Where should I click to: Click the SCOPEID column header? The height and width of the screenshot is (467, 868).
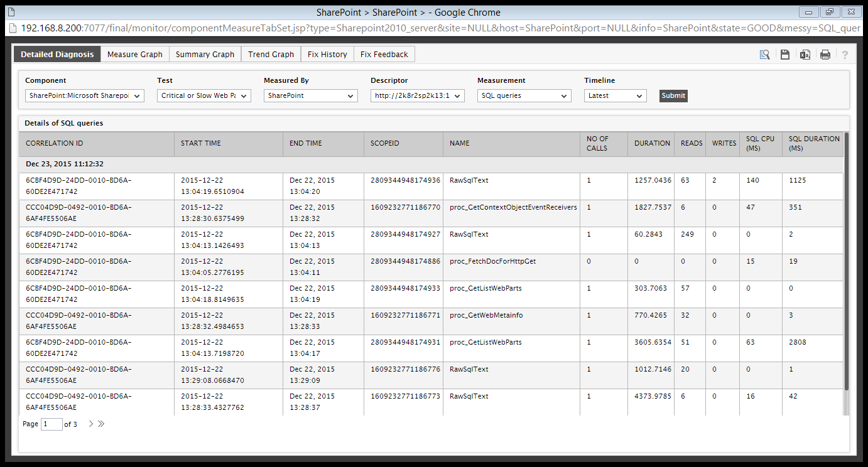[x=403, y=144]
